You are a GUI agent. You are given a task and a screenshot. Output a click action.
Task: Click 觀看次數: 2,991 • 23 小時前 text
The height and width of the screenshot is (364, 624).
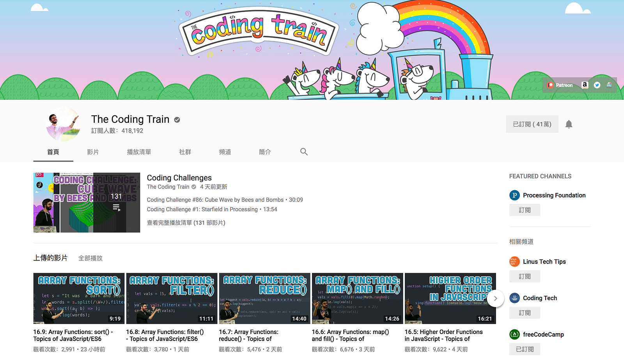69,350
